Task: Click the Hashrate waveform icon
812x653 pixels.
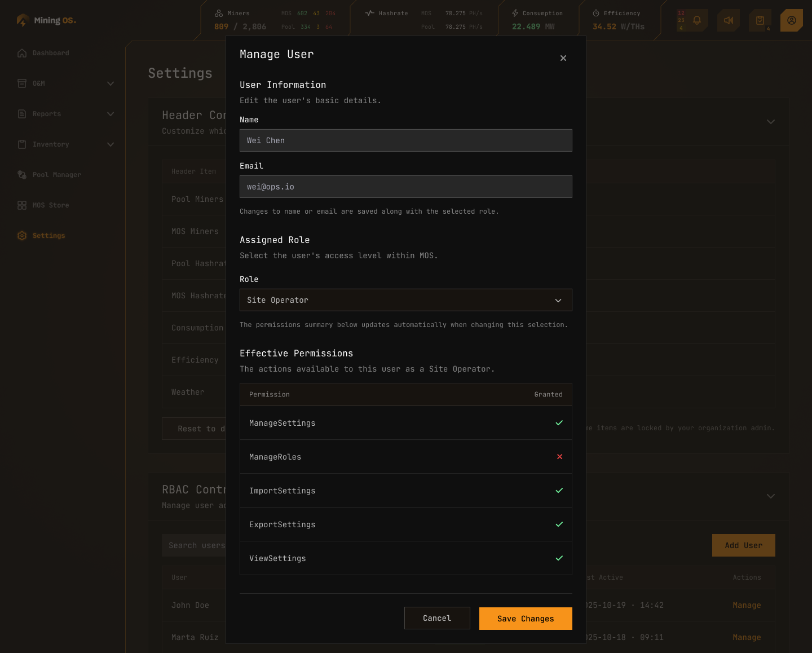Action: click(369, 12)
